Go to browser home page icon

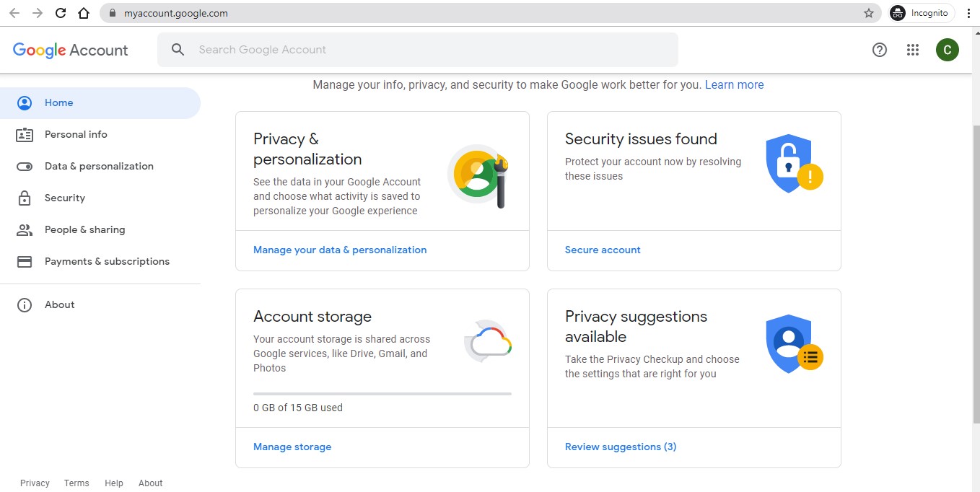pyautogui.click(x=84, y=13)
